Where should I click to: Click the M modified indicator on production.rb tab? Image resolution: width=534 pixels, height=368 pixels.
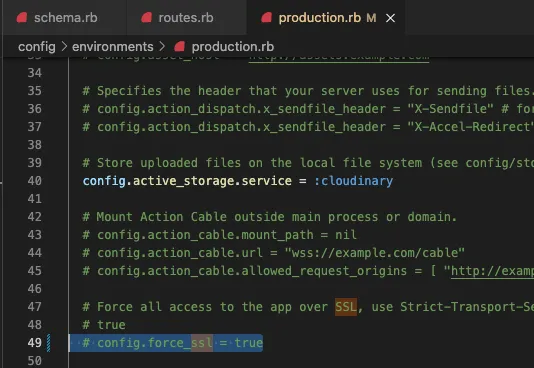(x=371, y=18)
